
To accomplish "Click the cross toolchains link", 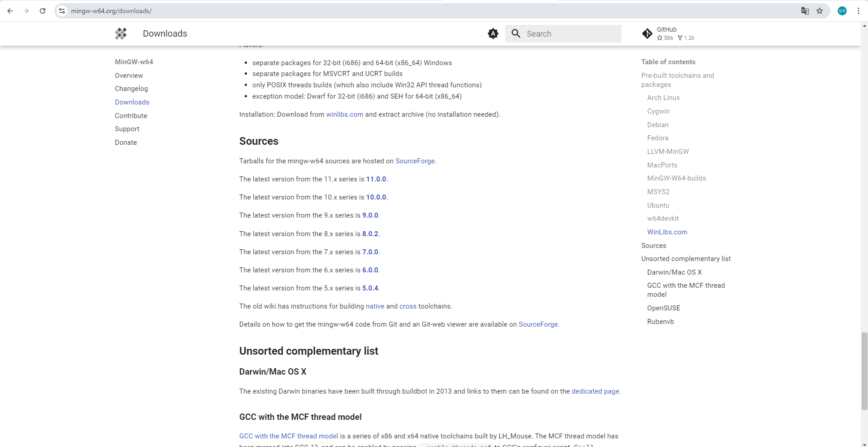I will [408, 306].
